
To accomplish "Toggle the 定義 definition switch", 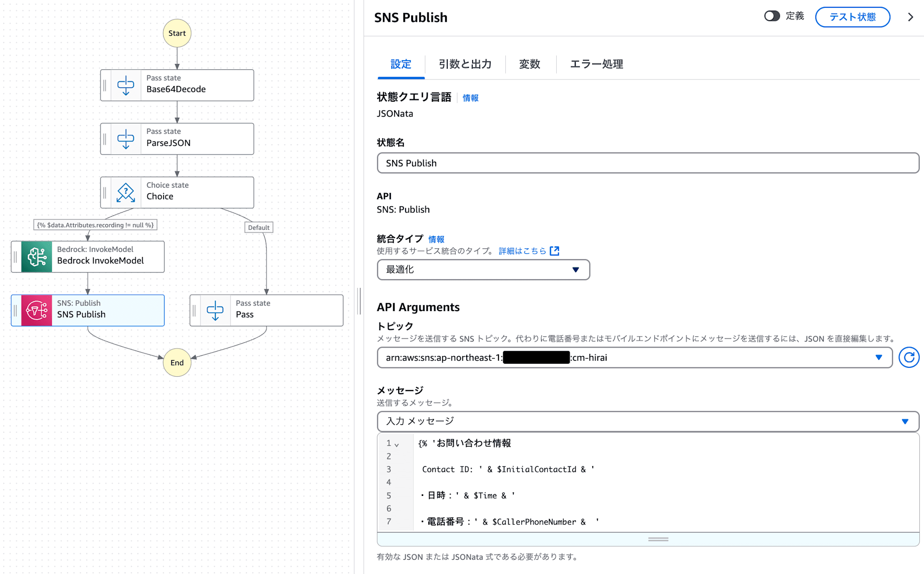I will (x=772, y=16).
